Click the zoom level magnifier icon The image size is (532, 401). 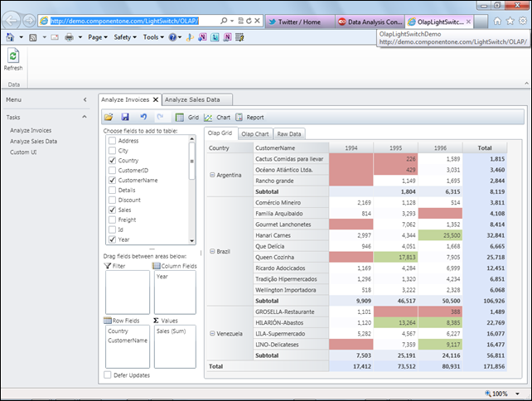click(x=488, y=394)
